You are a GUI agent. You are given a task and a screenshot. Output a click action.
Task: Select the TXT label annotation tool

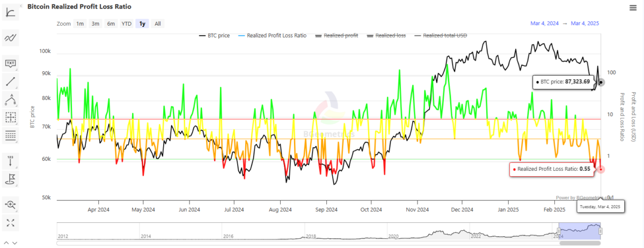11,64
